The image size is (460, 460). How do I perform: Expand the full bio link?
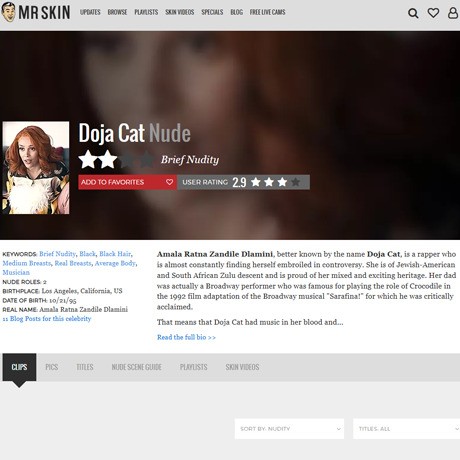[186, 337]
